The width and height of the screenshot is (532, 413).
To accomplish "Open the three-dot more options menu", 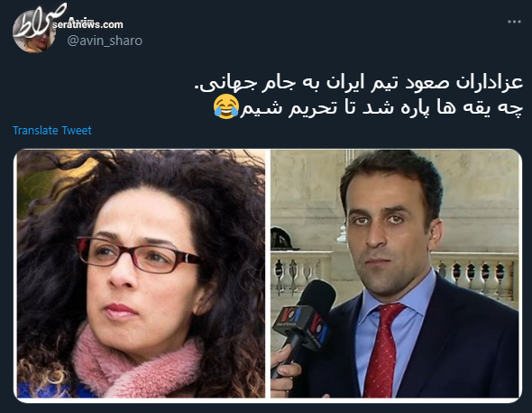I will click(x=514, y=22).
